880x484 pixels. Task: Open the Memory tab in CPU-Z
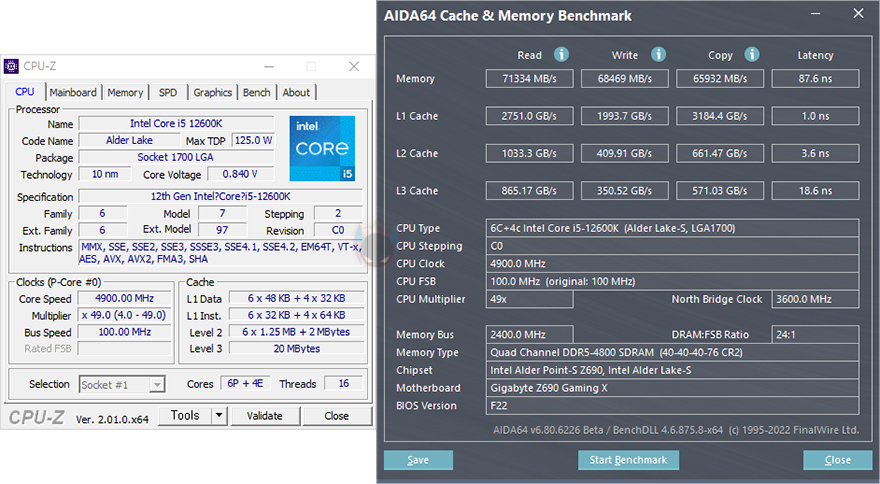[x=125, y=93]
